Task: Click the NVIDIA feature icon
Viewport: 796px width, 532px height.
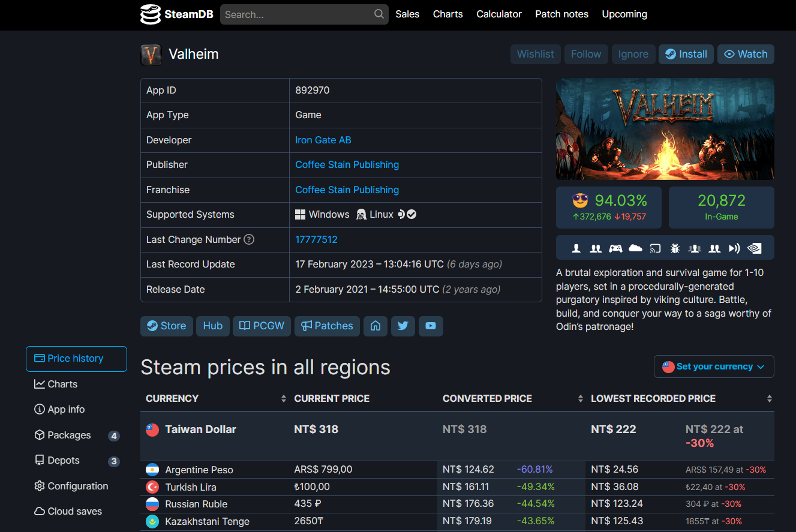Action: [x=754, y=248]
